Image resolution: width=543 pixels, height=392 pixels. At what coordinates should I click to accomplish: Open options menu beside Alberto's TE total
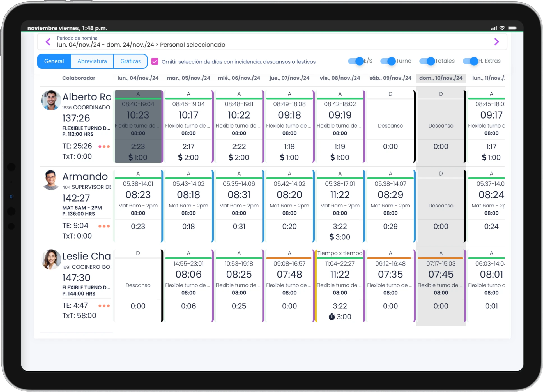[104, 146]
